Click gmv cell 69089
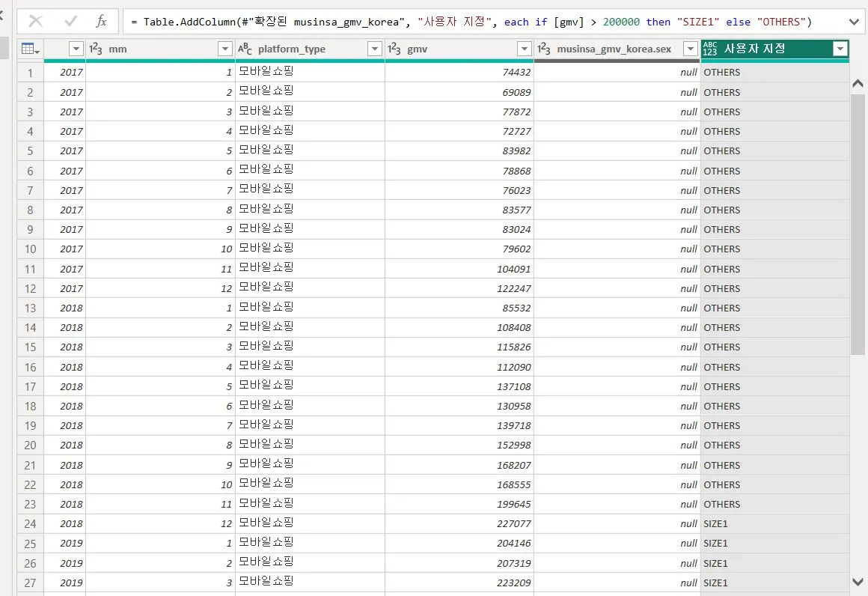The image size is (868, 596). (x=459, y=93)
